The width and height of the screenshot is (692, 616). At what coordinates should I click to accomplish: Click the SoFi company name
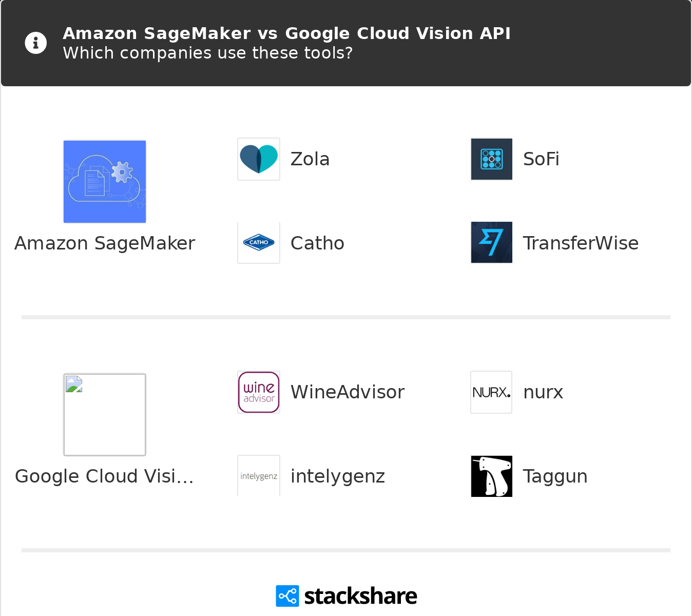(541, 159)
